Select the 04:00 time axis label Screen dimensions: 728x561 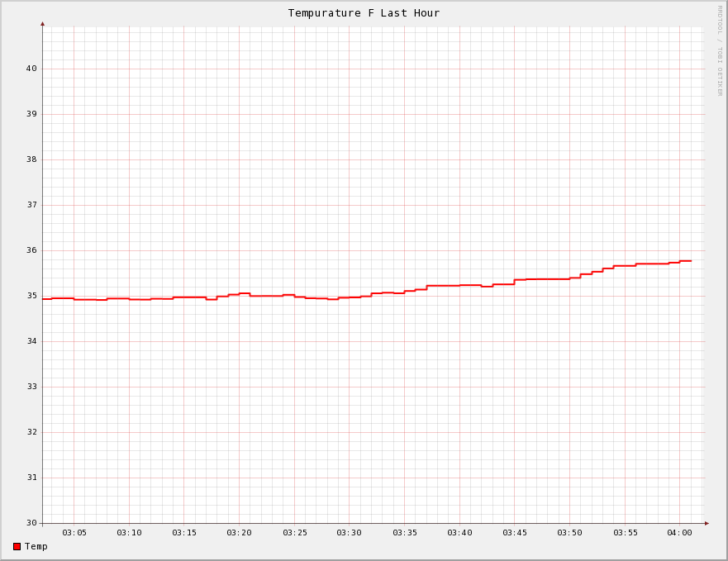(679, 533)
